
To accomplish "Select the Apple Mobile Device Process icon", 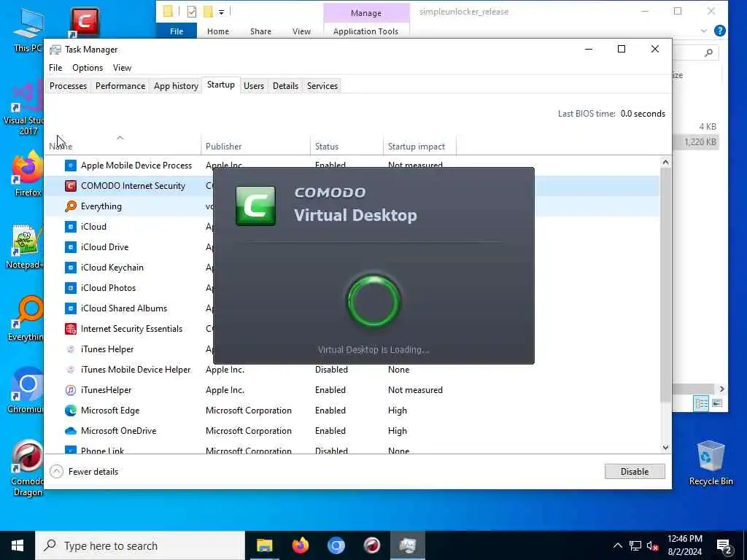I will click(71, 166).
